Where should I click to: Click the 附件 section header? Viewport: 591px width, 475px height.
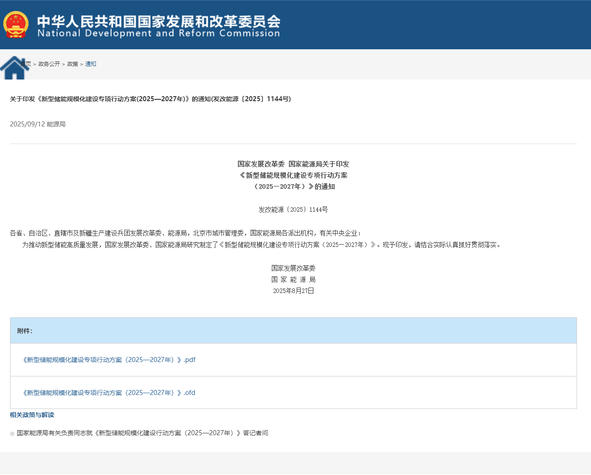point(293,331)
